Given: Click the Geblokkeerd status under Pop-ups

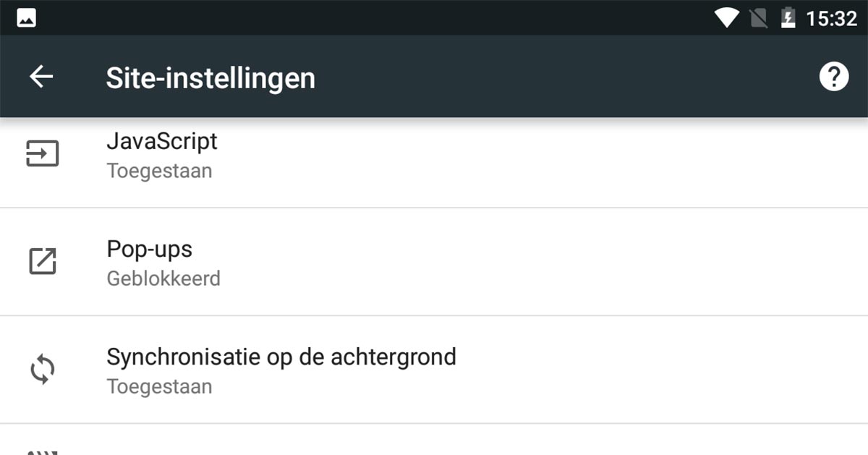Looking at the screenshot, I should coord(163,278).
